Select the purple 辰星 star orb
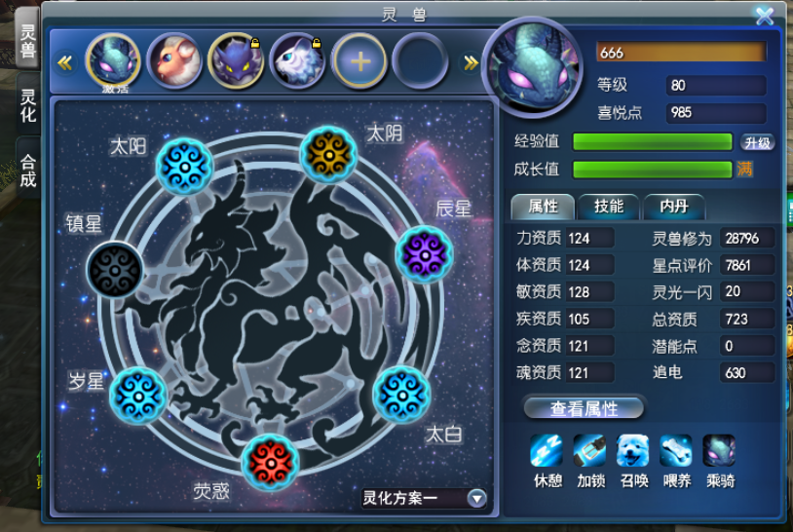This screenshot has width=793, height=532. [x=425, y=254]
